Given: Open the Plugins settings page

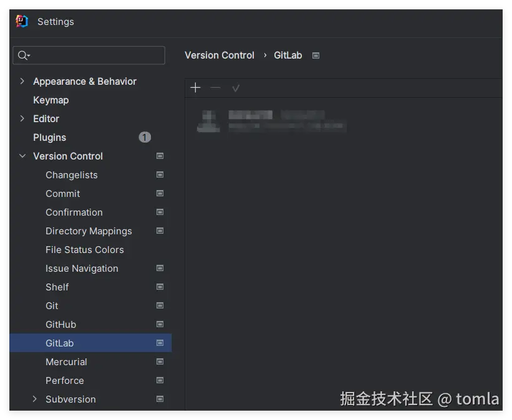Looking at the screenshot, I should pyautogui.click(x=50, y=138).
